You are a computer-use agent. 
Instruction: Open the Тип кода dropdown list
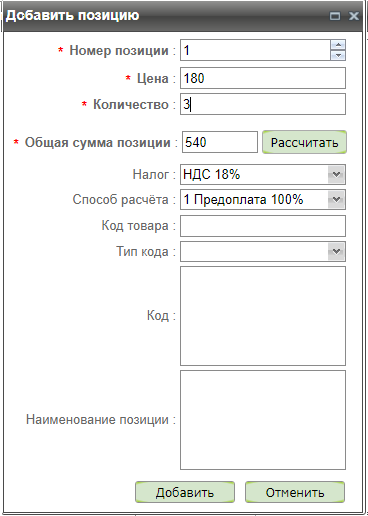336,251
